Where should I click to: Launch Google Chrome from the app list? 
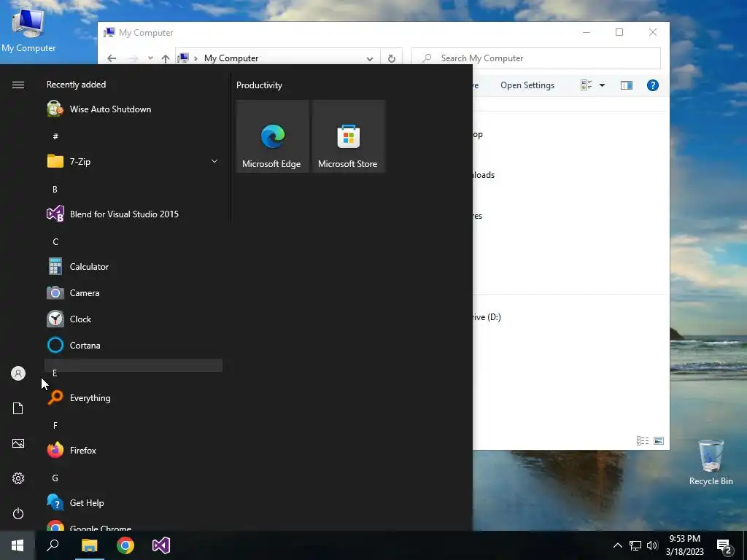(x=133, y=525)
